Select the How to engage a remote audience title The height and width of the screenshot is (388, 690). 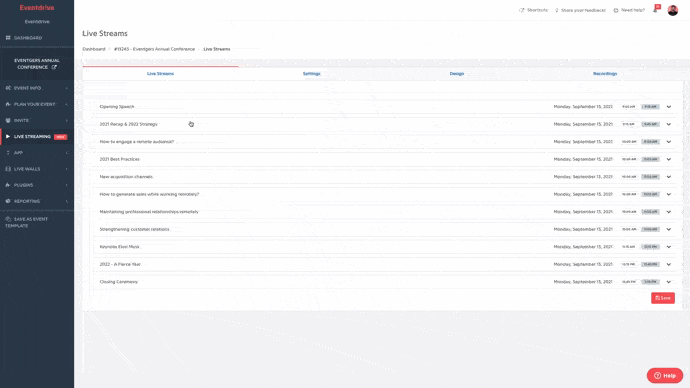pyautogui.click(x=136, y=142)
